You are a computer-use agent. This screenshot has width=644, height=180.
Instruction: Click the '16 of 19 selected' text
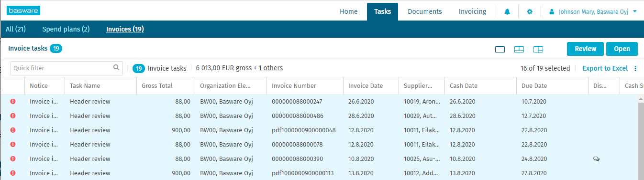(x=545, y=68)
